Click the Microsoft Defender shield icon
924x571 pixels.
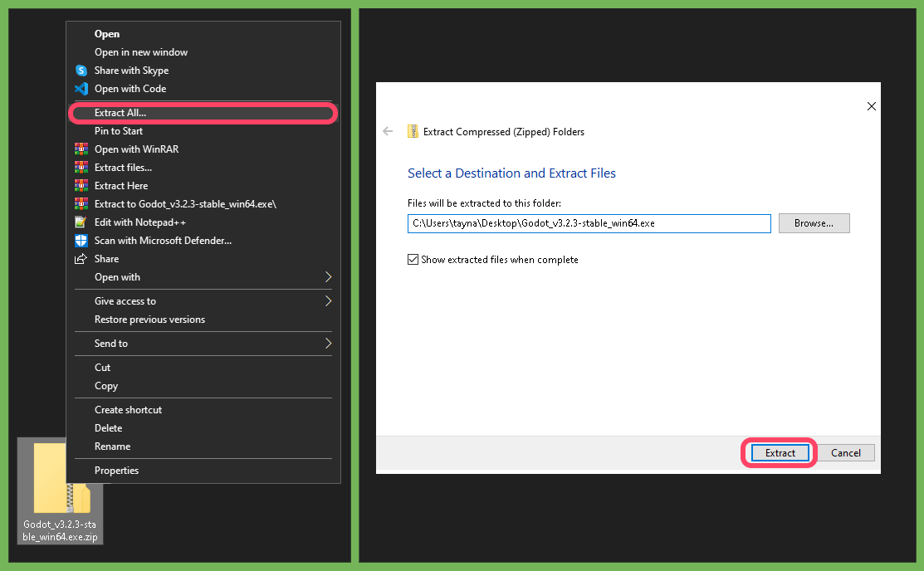point(81,241)
